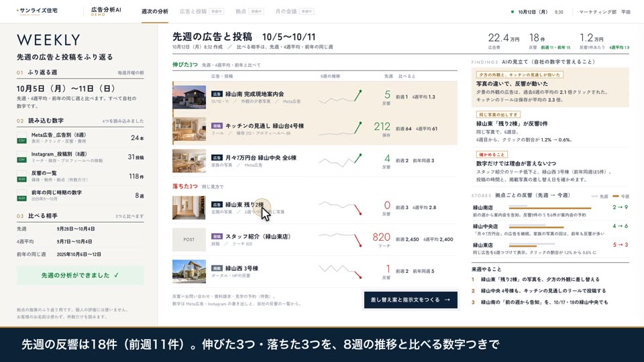The height and width of the screenshot is (362, 644).
Task: Click the 広告 tag beside 緑山南 完成現地案内会
Action: tap(217, 94)
